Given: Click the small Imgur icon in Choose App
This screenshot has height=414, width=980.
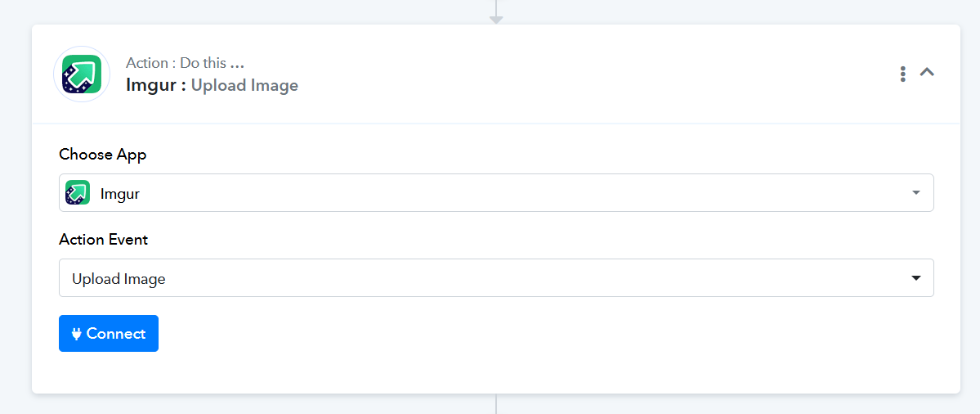Looking at the screenshot, I should [78, 192].
